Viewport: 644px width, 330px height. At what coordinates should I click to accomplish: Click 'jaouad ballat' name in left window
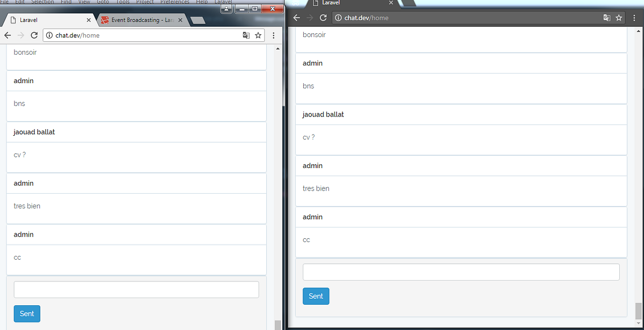click(x=34, y=132)
